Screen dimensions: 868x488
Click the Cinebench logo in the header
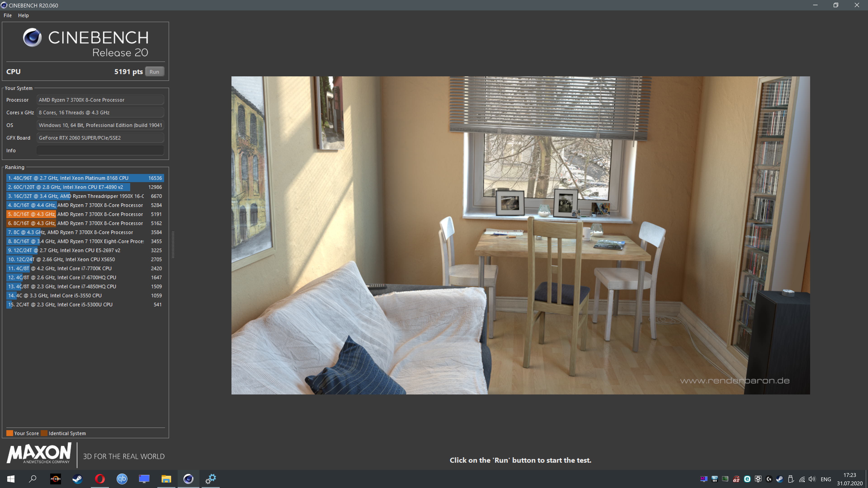(32, 37)
